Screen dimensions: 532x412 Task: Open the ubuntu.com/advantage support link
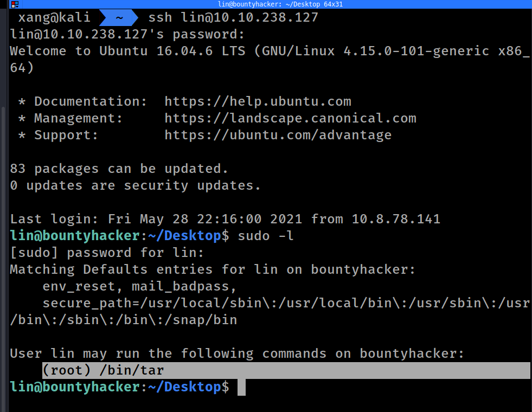[x=278, y=135]
